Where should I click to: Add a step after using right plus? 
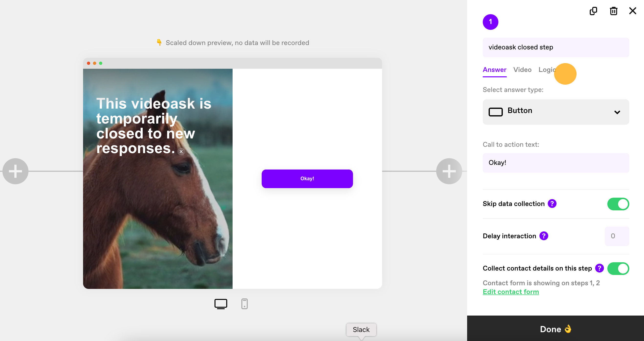449,171
